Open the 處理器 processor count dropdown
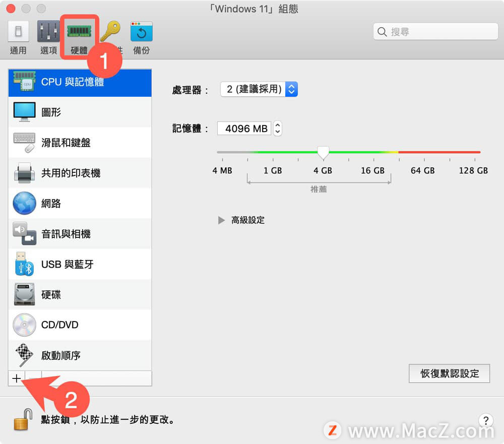The image size is (504, 444). [259, 89]
